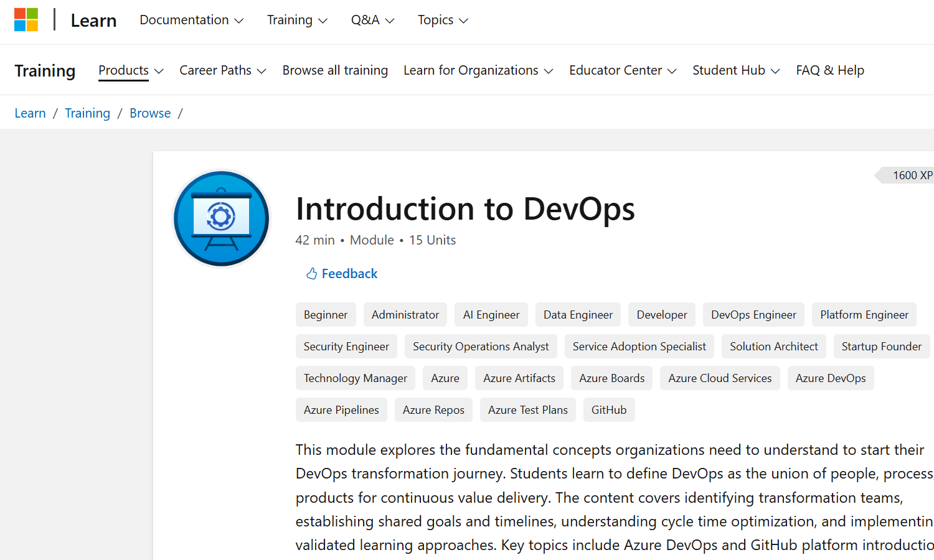Expand the Q&A dropdown menu
The width and height of the screenshot is (934, 560).
pos(372,20)
